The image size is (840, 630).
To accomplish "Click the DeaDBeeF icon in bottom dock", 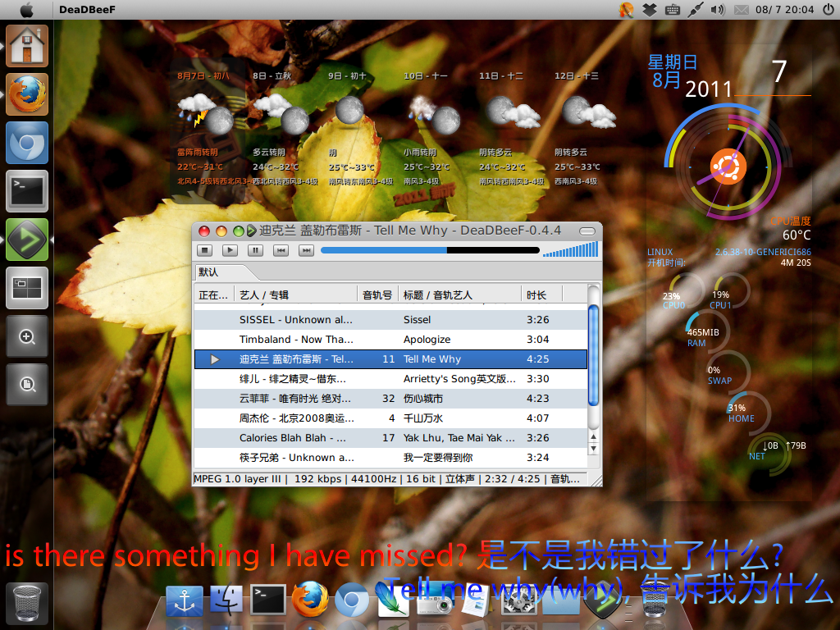I will pos(603,600).
